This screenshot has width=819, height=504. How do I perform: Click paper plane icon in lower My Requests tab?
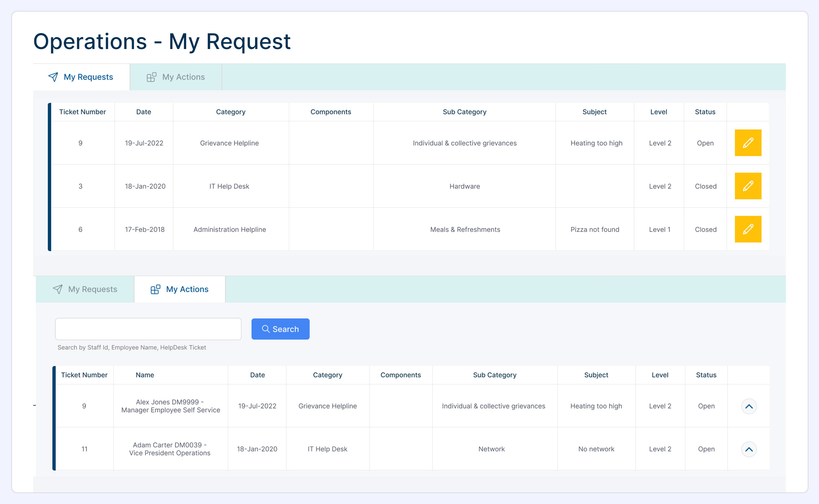coord(58,289)
